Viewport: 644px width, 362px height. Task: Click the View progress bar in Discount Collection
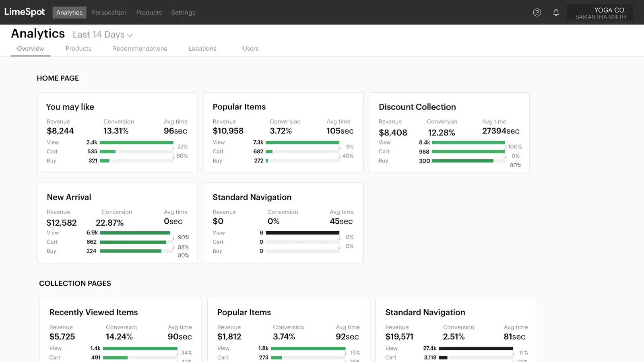coord(468,142)
